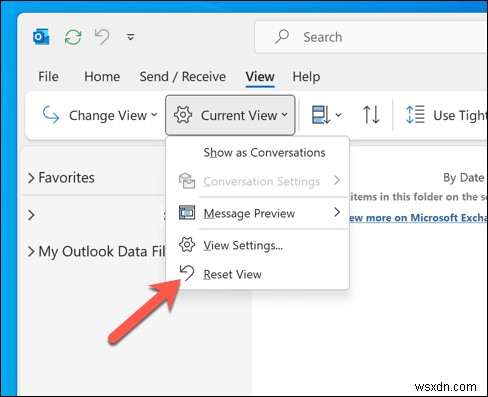488x397 pixels.
Task: Click the Send/Receive all folders sync icon
Action: [73, 37]
